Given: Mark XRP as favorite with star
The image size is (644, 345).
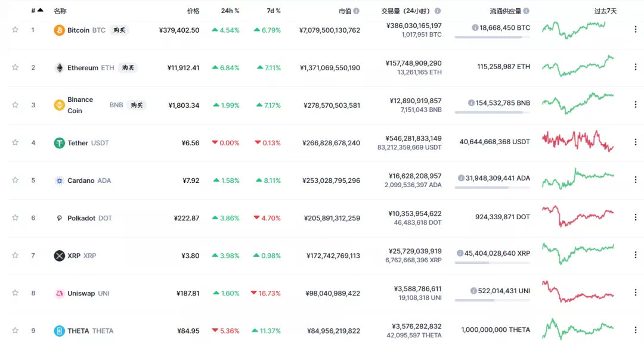Looking at the screenshot, I should pyautogui.click(x=15, y=255).
